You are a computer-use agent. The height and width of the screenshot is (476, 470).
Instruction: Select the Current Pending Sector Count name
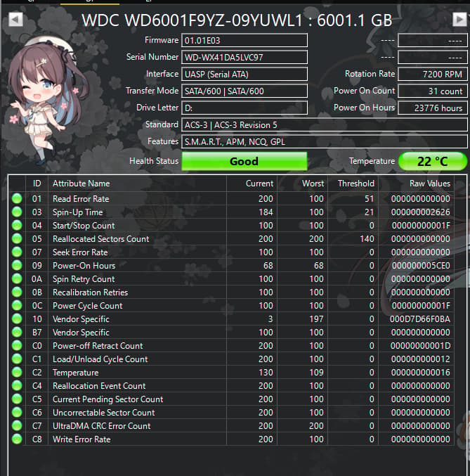(108, 399)
